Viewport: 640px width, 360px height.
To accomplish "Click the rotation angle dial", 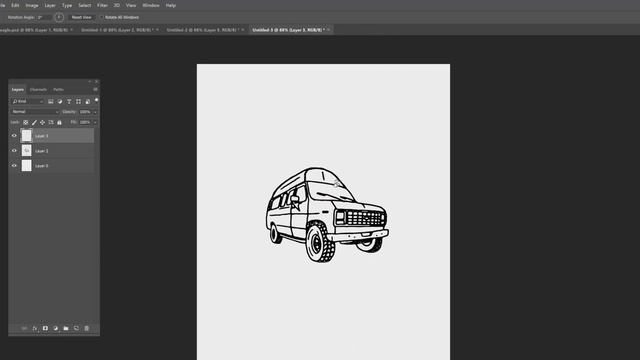I will pyautogui.click(x=59, y=17).
